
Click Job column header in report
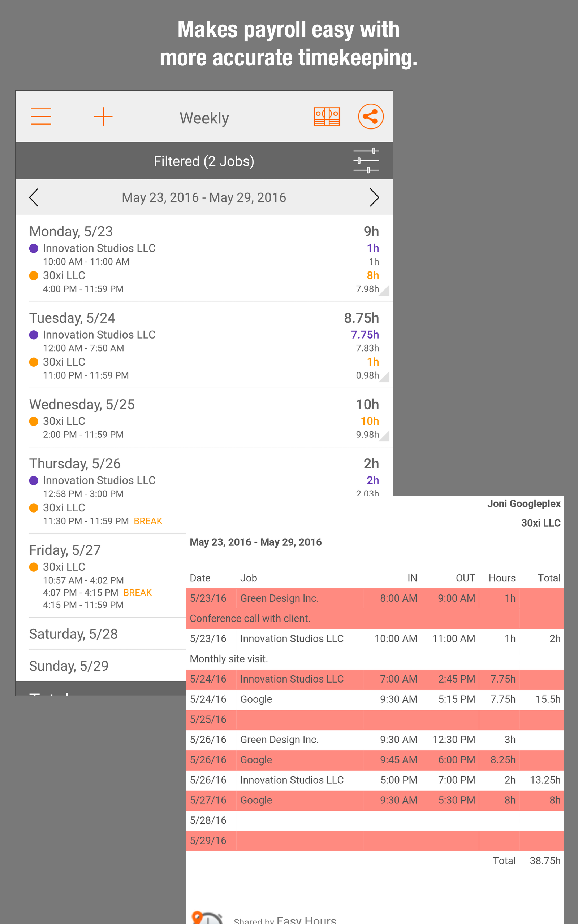249,578
